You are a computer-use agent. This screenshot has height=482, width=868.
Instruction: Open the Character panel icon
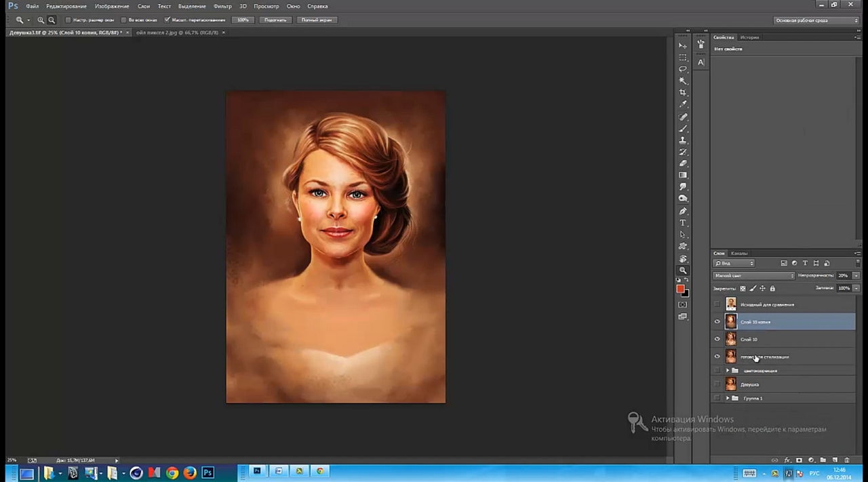701,62
